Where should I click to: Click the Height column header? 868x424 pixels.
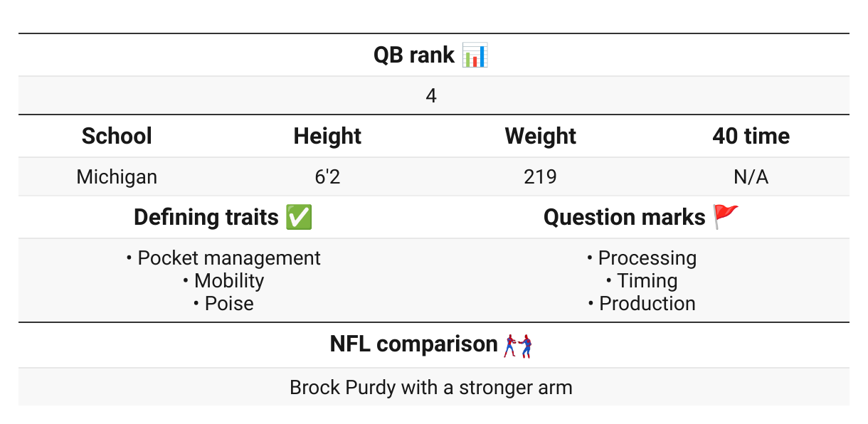coord(327,136)
